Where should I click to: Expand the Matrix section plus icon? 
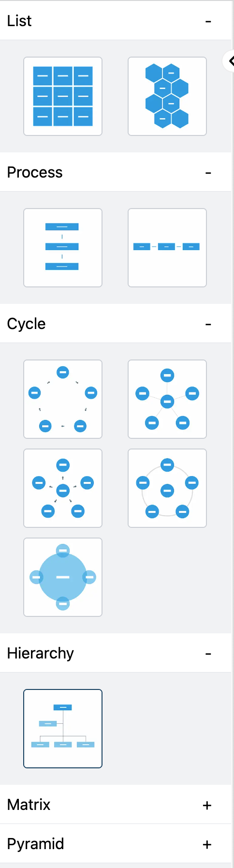tap(207, 805)
